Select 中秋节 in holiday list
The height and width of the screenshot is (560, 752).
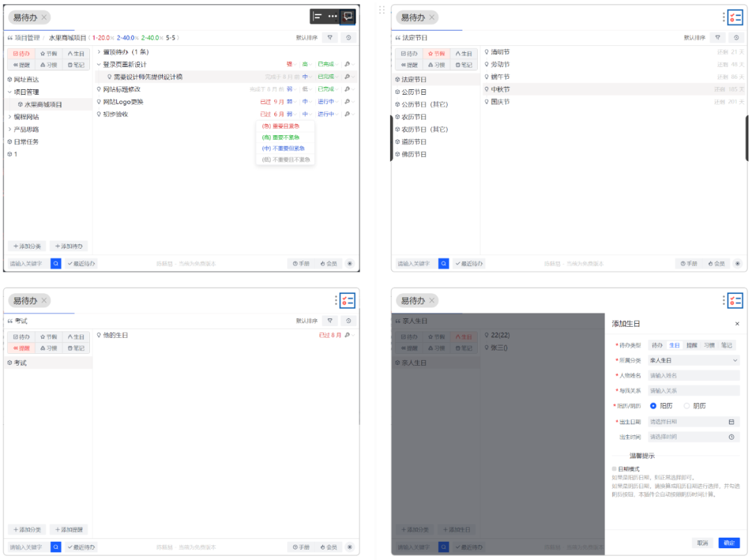[614, 89]
